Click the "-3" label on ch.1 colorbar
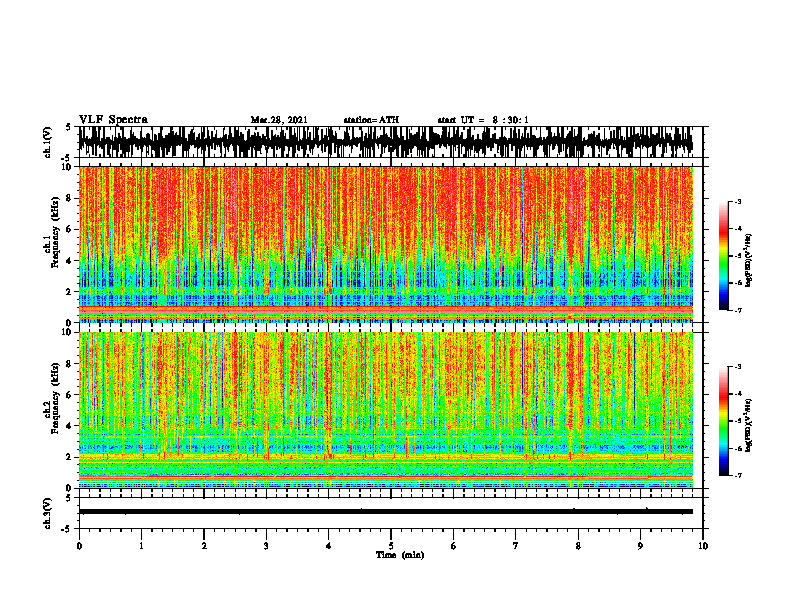792x612 pixels. [738, 202]
